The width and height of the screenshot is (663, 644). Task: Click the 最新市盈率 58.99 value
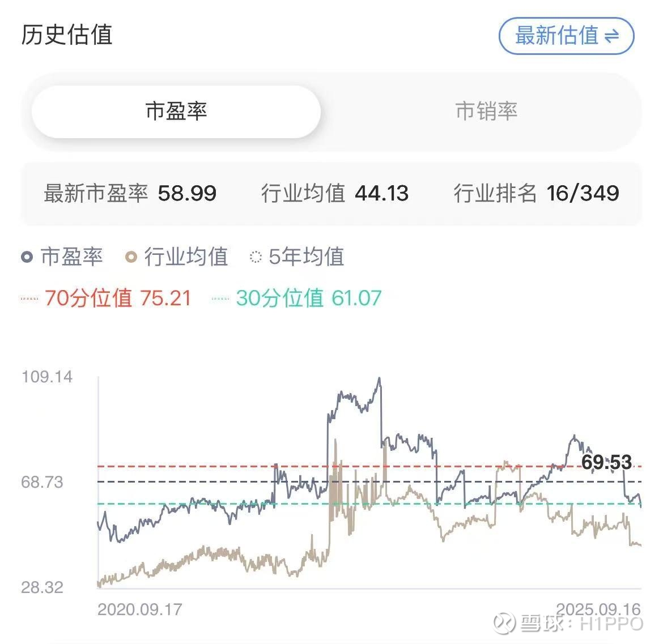click(x=187, y=193)
